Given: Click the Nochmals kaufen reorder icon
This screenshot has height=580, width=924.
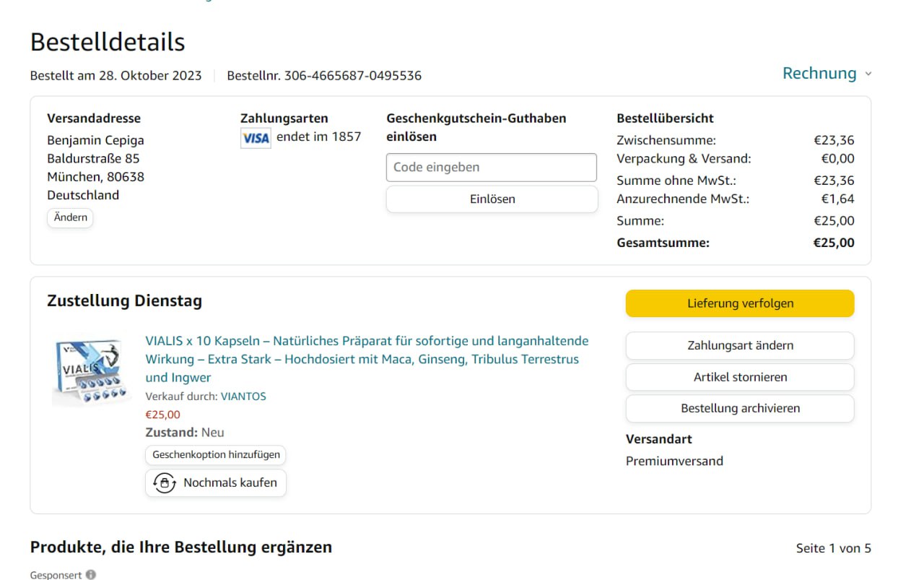Looking at the screenshot, I should (165, 483).
